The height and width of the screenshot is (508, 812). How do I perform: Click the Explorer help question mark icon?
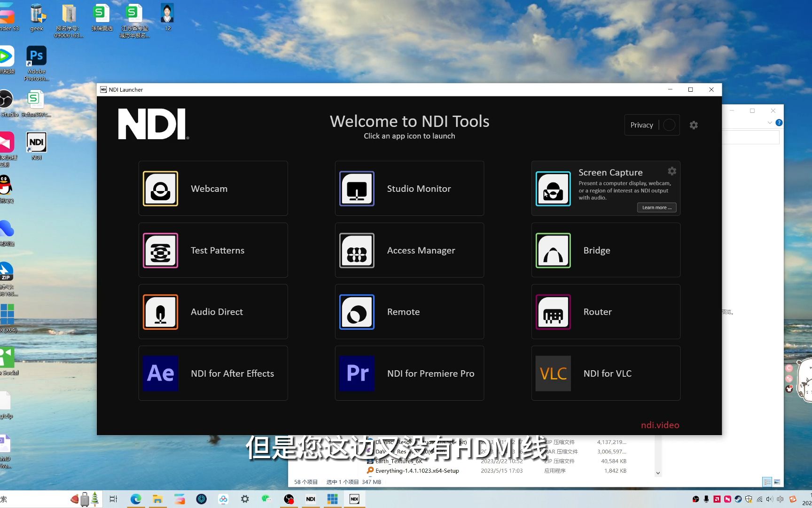coord(779,123)
